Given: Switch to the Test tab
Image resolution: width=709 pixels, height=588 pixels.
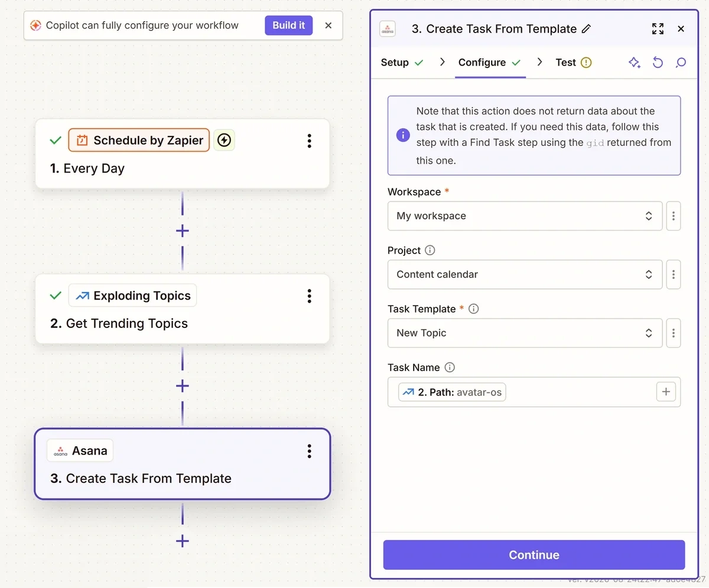Looking at the screenshot, I should 573,63.
